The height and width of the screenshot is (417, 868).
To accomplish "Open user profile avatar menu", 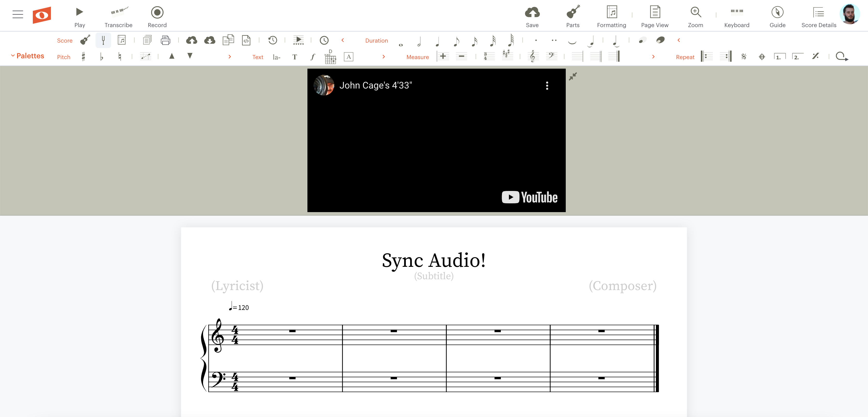I will 849,14.
